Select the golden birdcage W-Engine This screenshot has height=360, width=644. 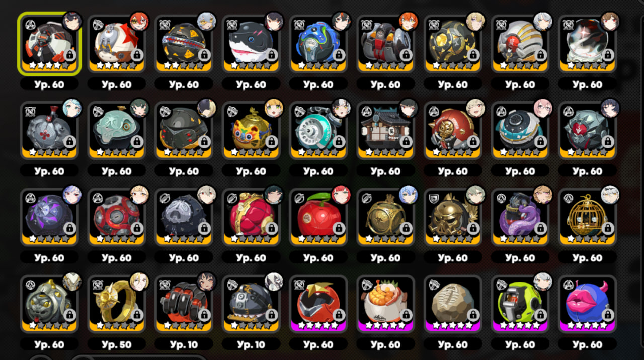tap(587, 217)
